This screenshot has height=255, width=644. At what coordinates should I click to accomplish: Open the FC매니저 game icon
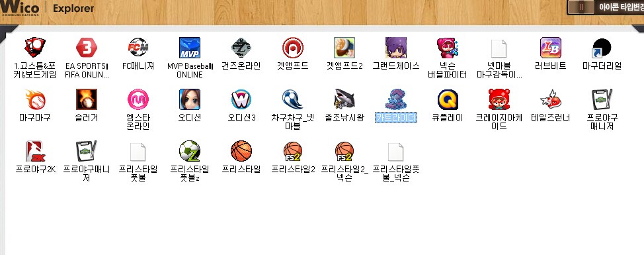(x=138, y=47)
